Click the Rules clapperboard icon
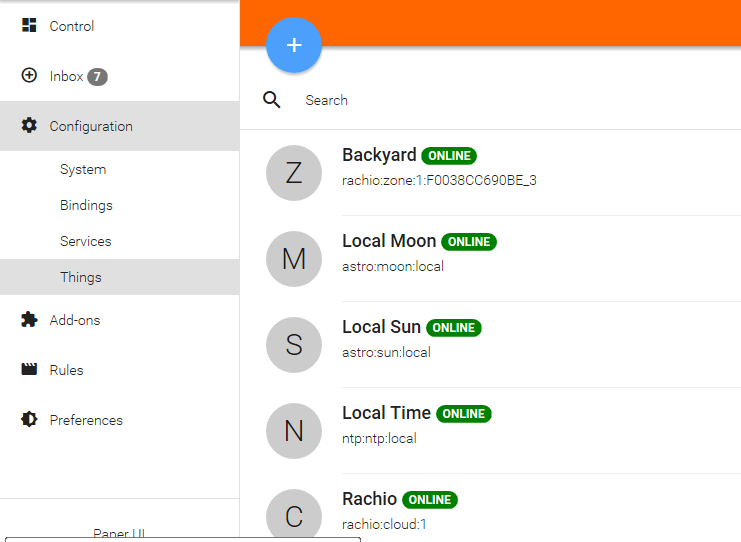 (x=29, y=370)
